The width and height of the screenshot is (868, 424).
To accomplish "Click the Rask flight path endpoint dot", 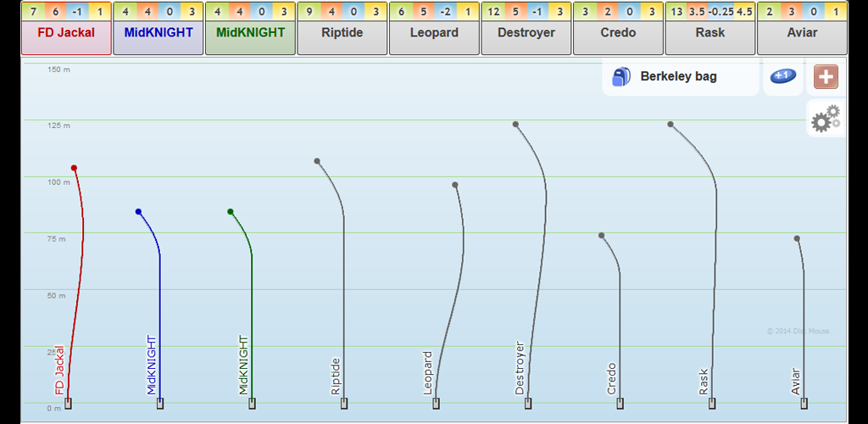I will click(670, 124).
